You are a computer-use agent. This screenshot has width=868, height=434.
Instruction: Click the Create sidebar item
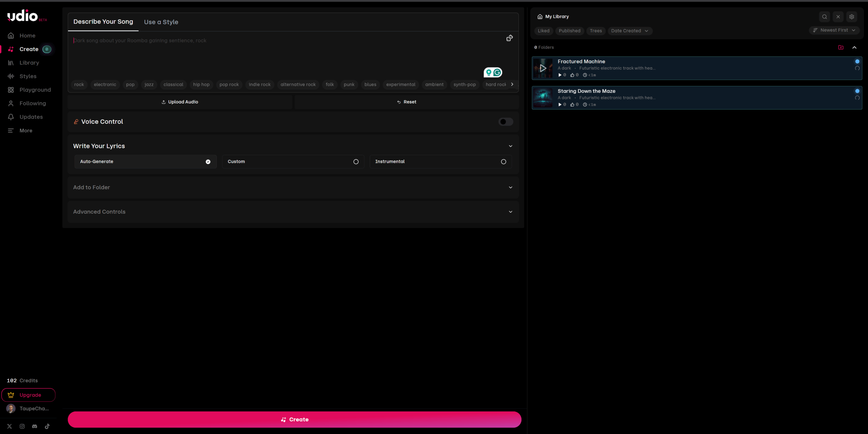click(x=29, y=49)
